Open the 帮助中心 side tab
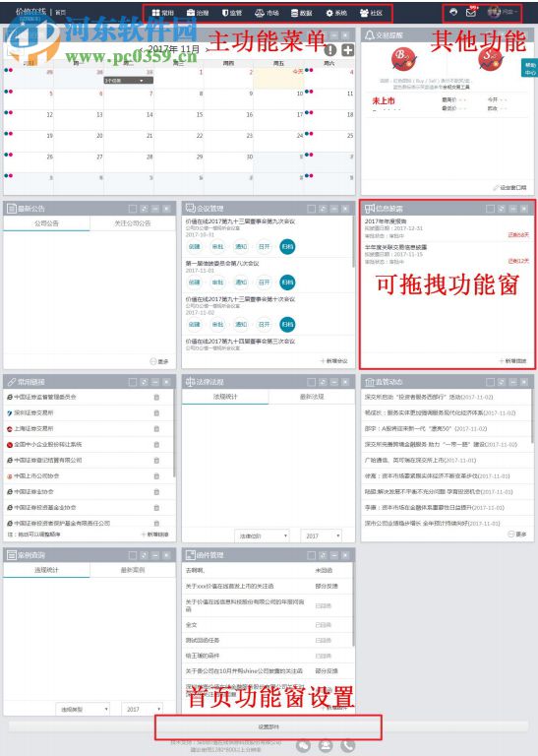The width and height of the screenshot is (538, 756). coord(530,68)
